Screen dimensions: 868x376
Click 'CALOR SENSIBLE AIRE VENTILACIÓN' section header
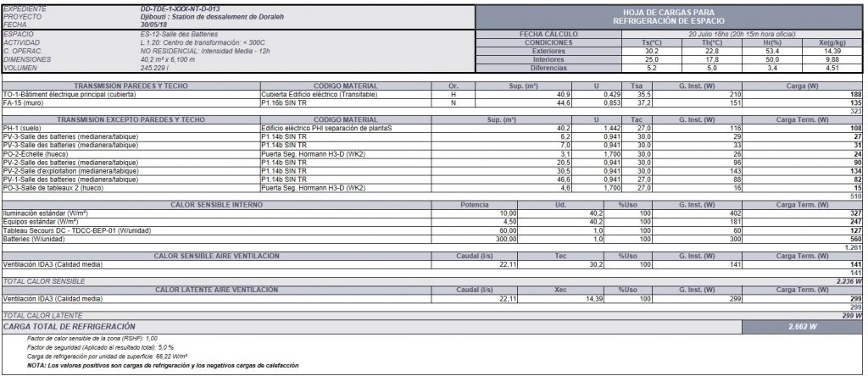217,256
